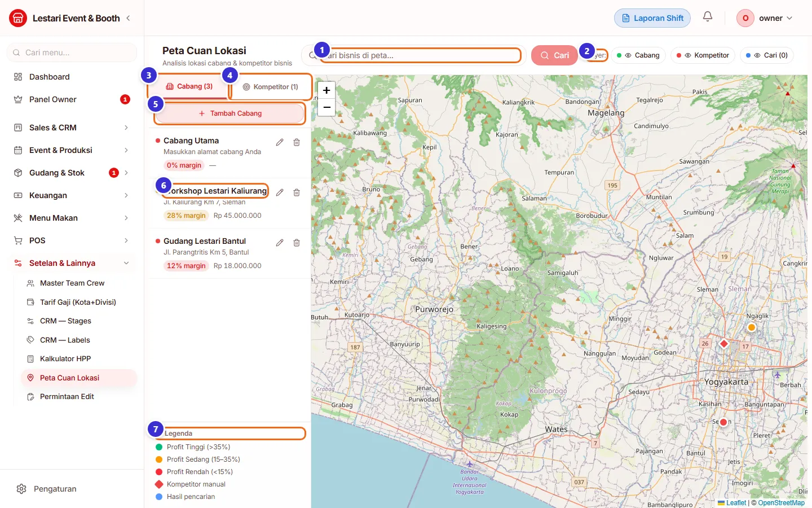
Task: Click Profit Sedang orange legend dot
Action: 159,459
